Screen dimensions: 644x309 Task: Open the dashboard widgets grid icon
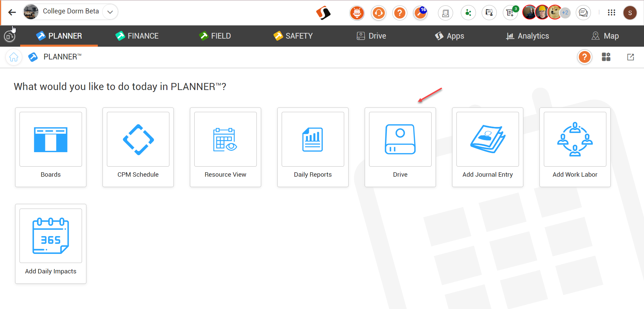tap(606, 57)
